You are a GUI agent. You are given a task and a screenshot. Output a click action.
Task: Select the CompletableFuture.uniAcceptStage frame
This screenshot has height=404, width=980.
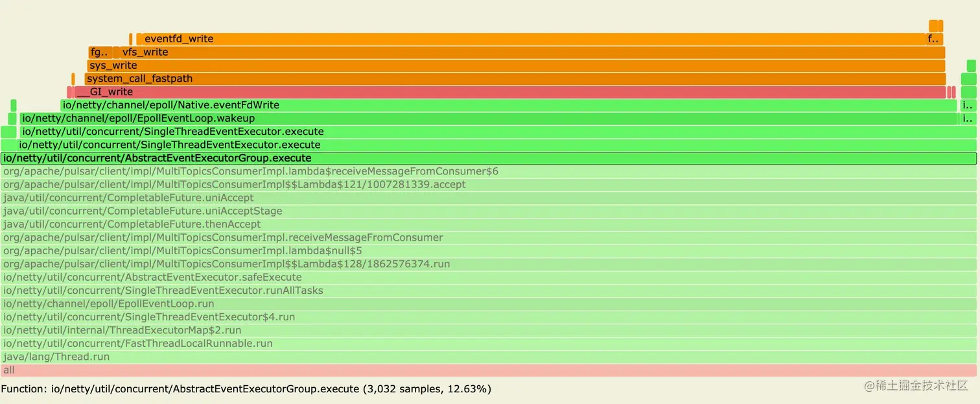pos(489,211)
